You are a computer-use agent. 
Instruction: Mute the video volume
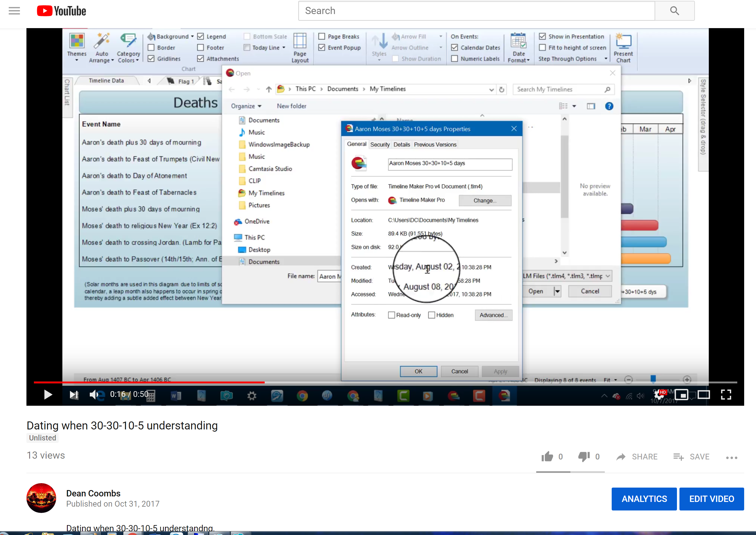coord(94,394)
